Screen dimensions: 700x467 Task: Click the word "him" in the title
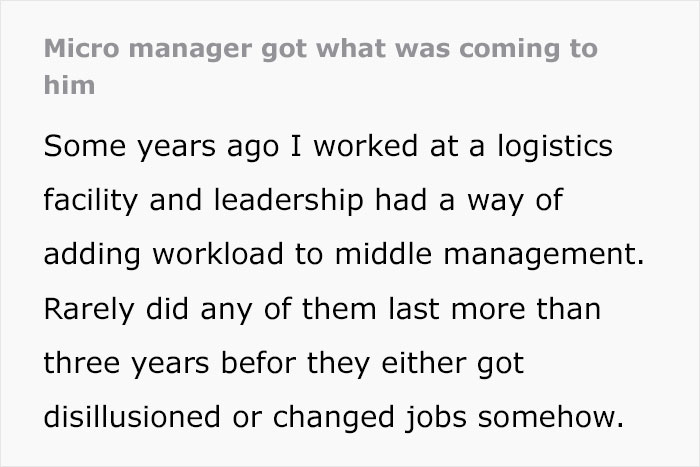69,85
